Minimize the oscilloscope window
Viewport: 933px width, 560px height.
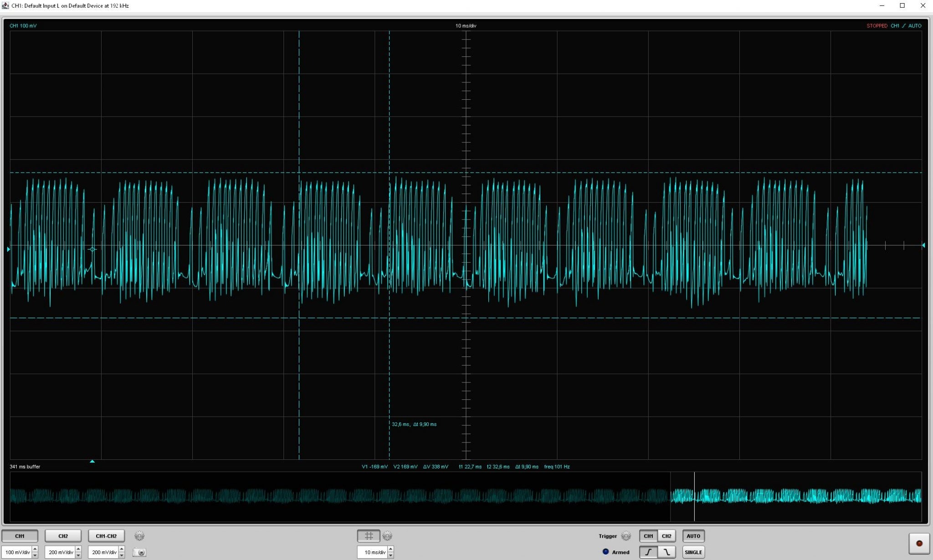pyautogui.click(x=882, y=6)
